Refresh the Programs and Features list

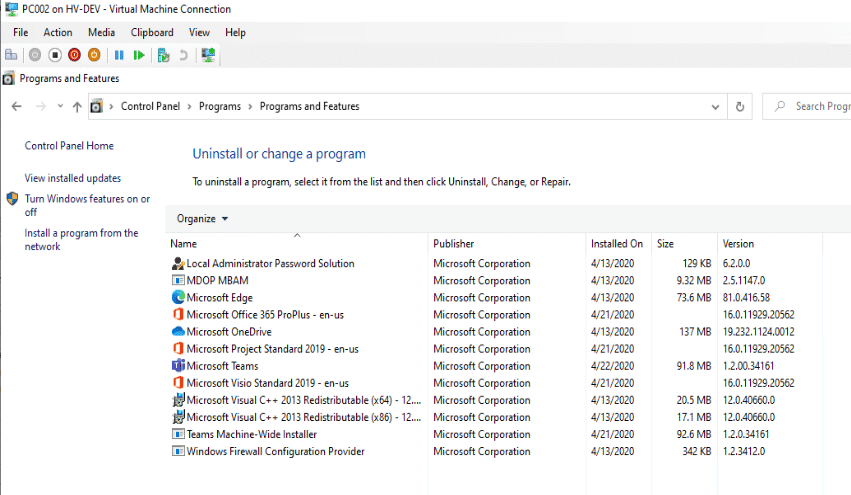[x=740, y=107]
